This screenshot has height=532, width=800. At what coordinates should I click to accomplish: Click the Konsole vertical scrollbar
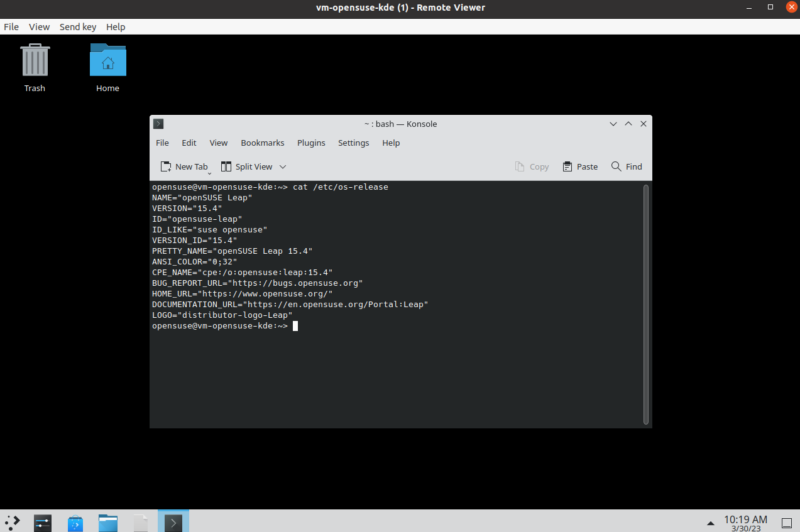tap(646, 305)
